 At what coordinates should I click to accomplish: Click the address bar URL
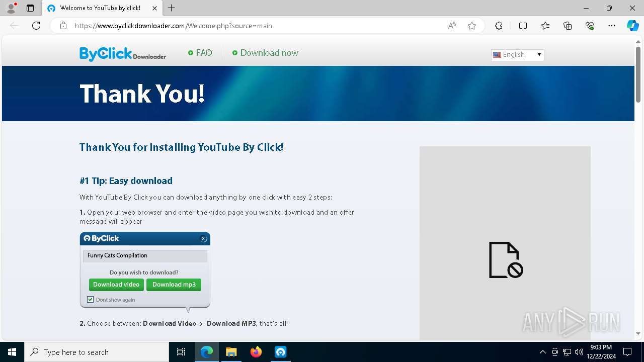(174, 26)
